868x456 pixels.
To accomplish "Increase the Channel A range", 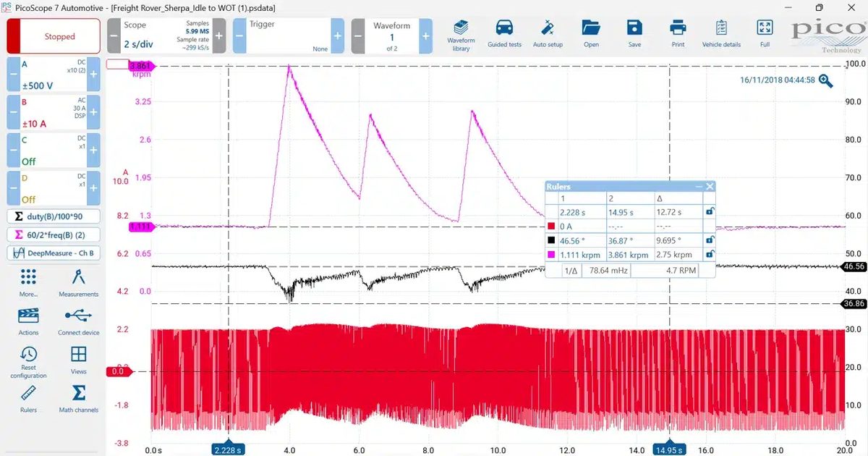I will click(x=93, y=73).
